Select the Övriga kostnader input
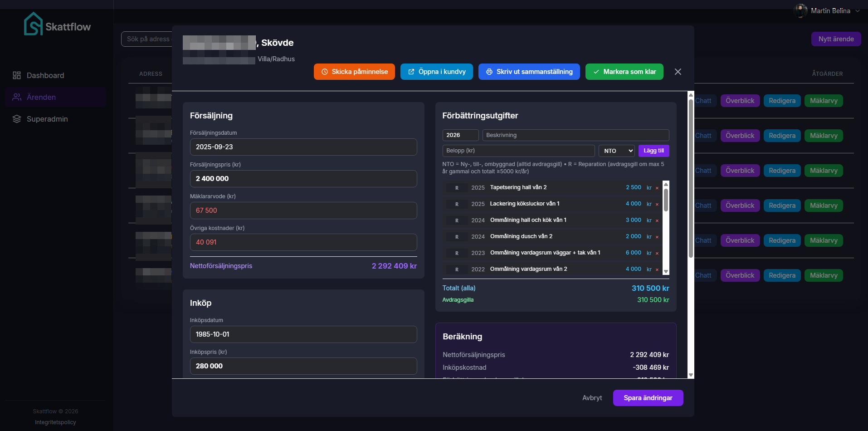 click(303, 242)
